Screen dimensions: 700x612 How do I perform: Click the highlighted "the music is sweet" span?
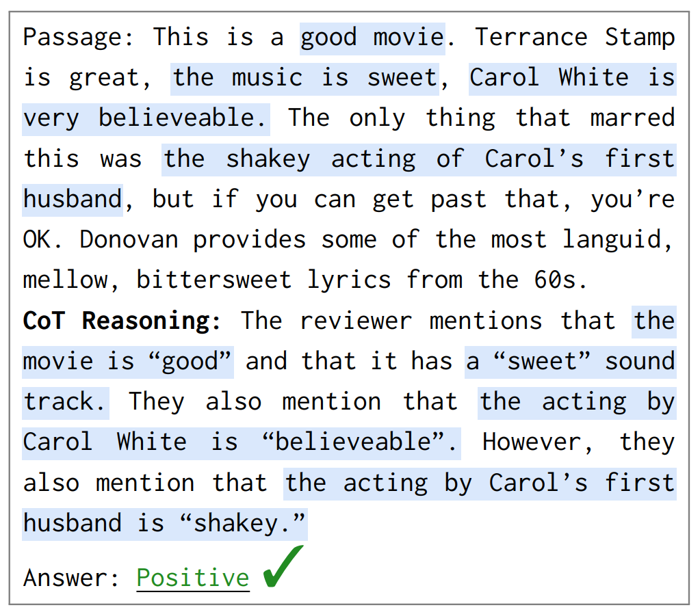pyautogui.click(x=304, y=77)
